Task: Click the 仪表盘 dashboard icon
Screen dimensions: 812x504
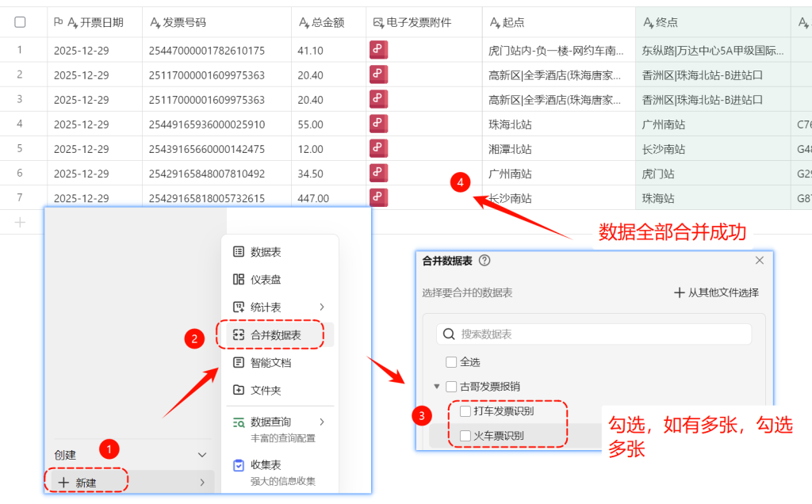Action: 238,280
